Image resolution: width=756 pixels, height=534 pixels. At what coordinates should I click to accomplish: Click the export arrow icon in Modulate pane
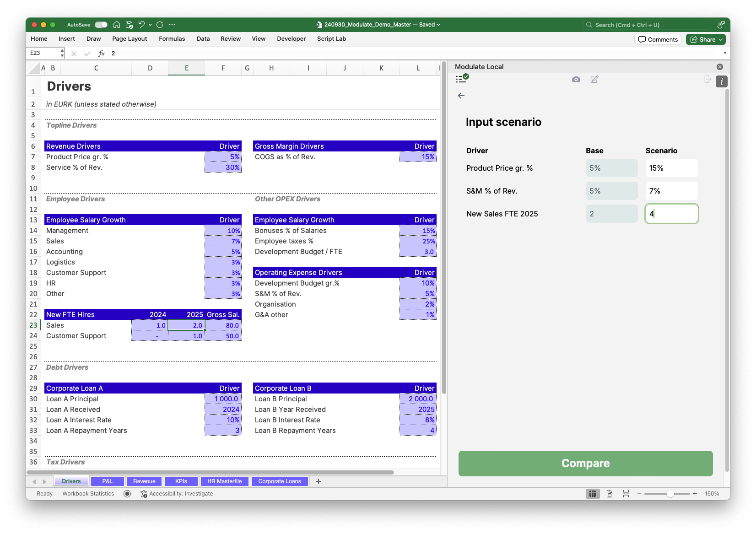707,79
